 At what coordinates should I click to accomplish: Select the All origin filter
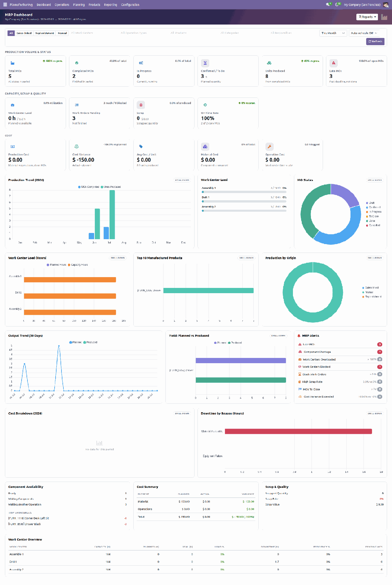(x=11, y=33)
